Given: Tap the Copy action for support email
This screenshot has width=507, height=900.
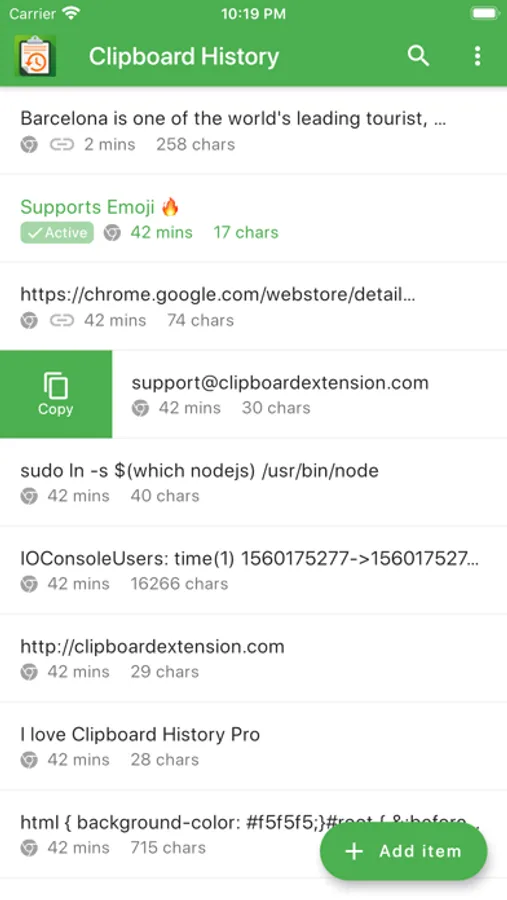Looking at the screenshot, I should click(x=56, y=394).
